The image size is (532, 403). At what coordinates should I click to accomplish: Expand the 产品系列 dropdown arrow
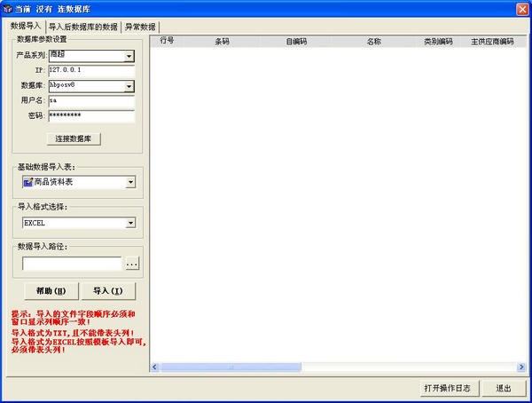[129, 56]
